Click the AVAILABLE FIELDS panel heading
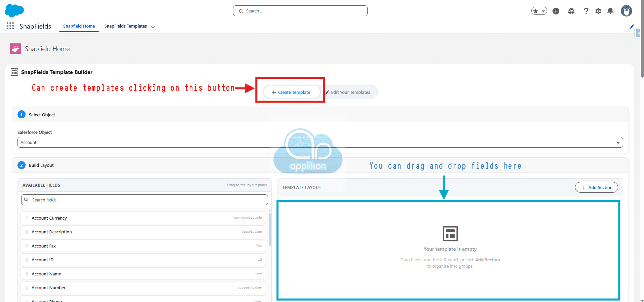 coord(41,185)
